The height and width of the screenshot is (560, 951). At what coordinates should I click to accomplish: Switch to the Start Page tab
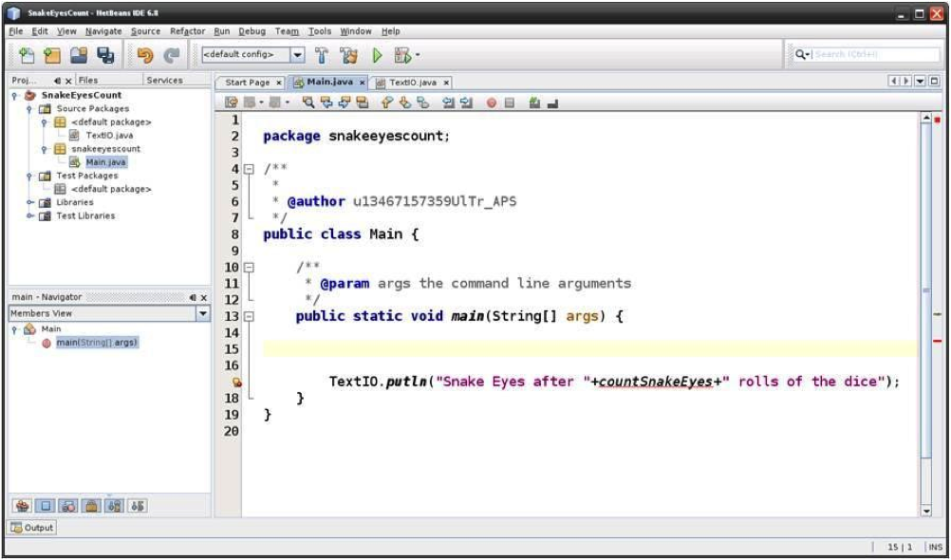[x=248, y=83]
